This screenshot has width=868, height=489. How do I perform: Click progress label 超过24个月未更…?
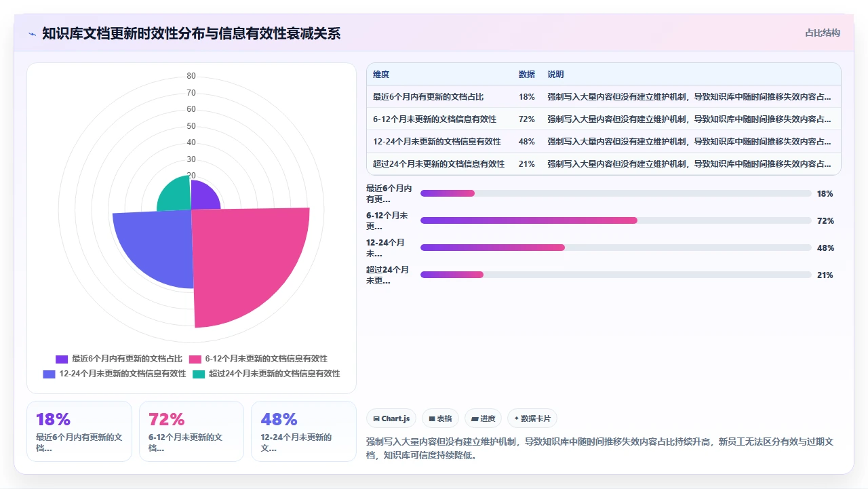[389, 275]
